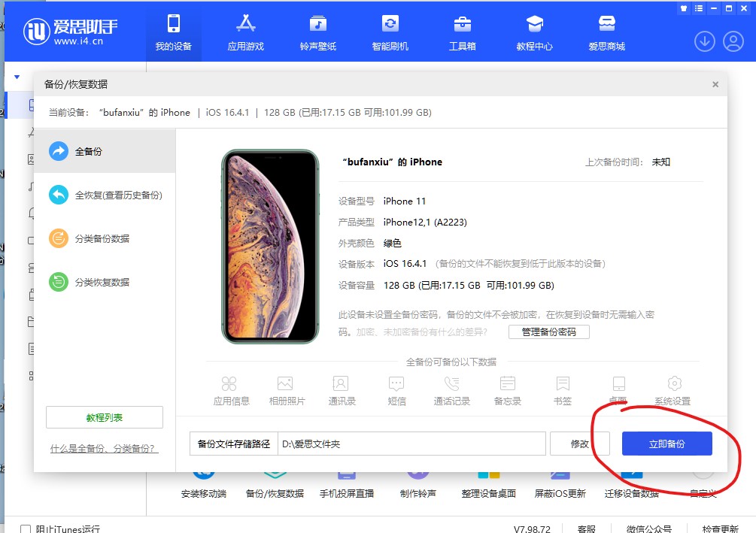Open the 工具箱 tab

[x=463, y=33]
